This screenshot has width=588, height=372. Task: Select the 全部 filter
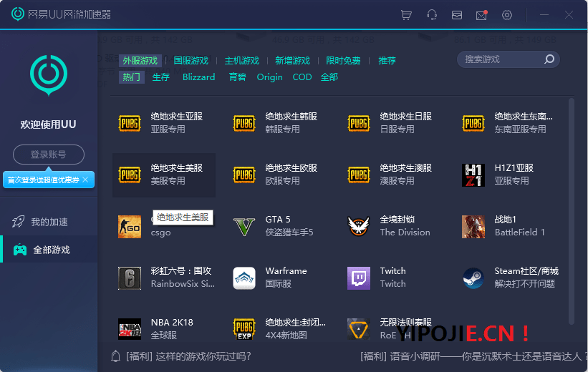click(x=329, y=77)
